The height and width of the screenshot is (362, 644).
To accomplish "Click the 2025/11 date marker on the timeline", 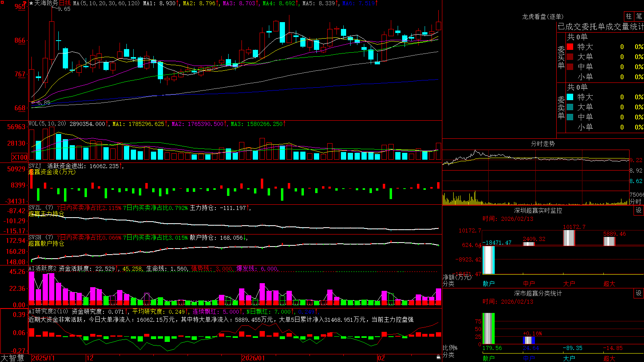I will click(x=43, y=358).
